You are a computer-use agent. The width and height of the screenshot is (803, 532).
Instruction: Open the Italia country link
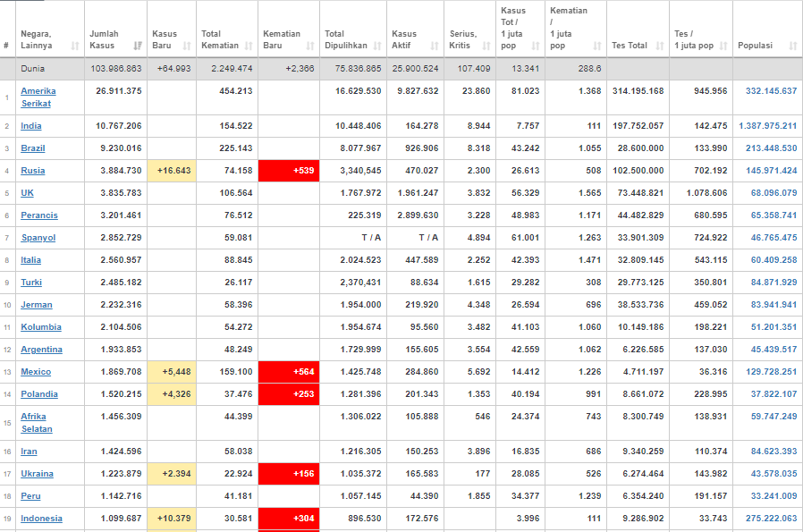[30, 260]
